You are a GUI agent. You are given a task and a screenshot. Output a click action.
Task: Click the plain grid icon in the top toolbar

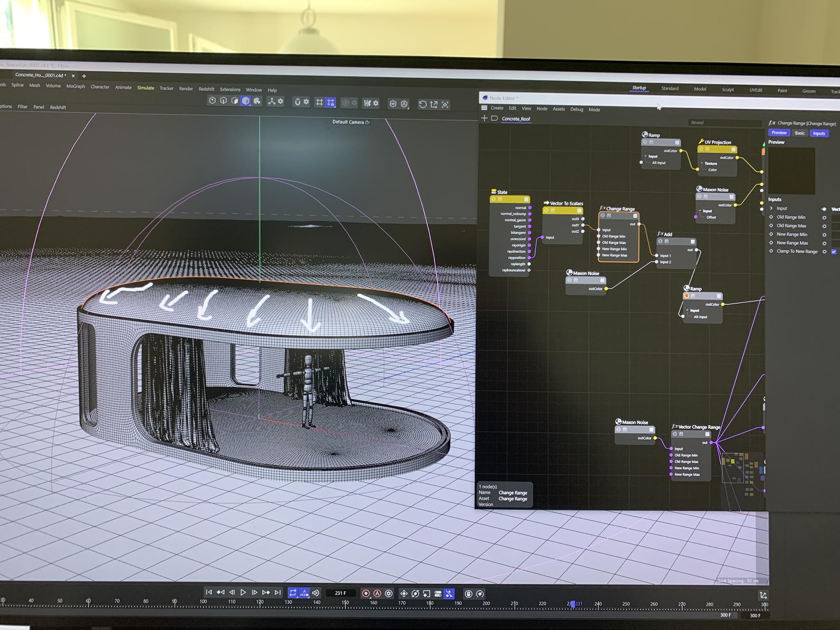point(319,102)
